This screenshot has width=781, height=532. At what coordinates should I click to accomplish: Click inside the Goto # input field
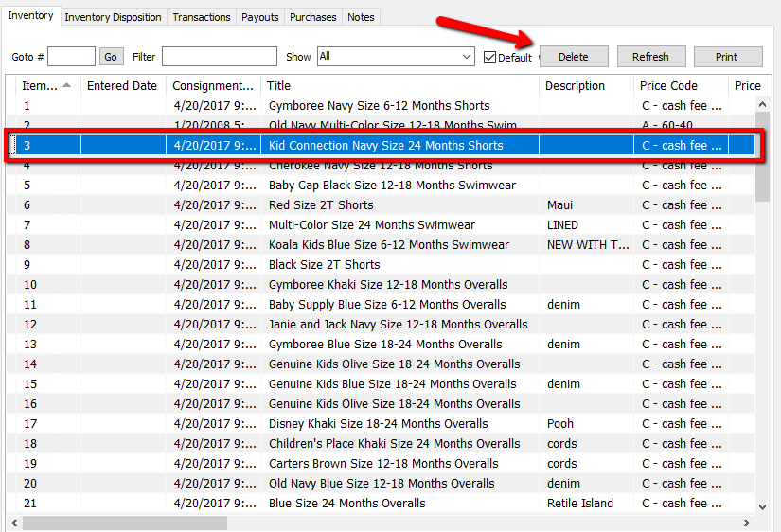[x=71, y=57]
